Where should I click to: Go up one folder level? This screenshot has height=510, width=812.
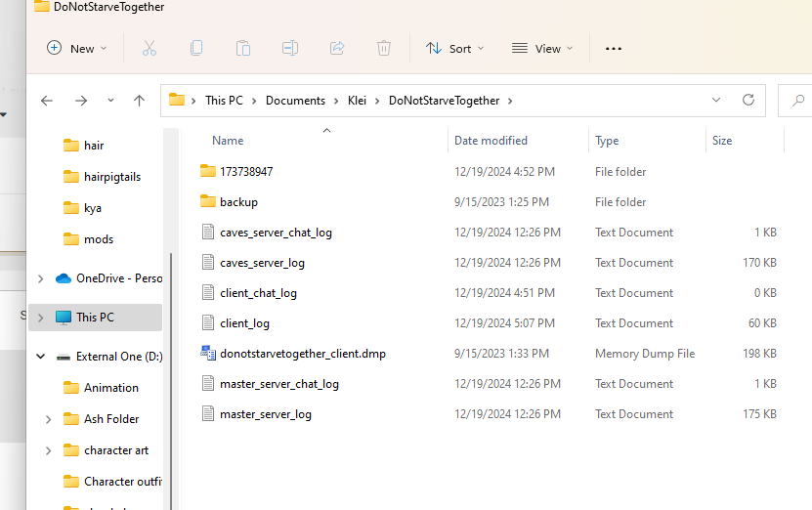pyautogui.click(x=139, y=101)
